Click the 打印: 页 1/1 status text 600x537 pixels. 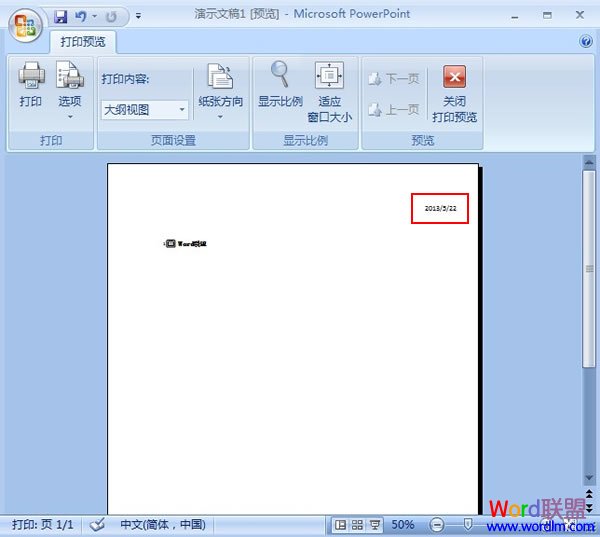pos(42,524)
